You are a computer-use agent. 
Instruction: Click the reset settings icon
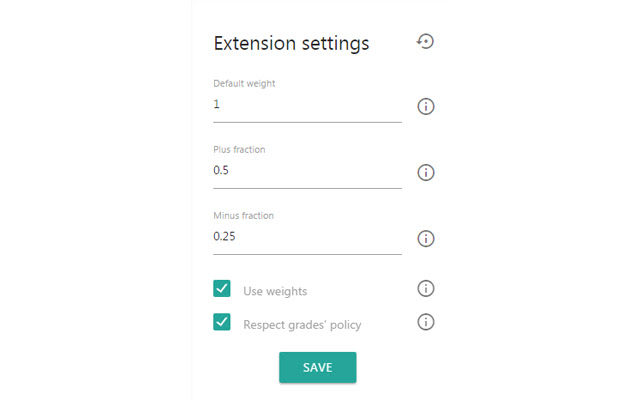(426, 42)
